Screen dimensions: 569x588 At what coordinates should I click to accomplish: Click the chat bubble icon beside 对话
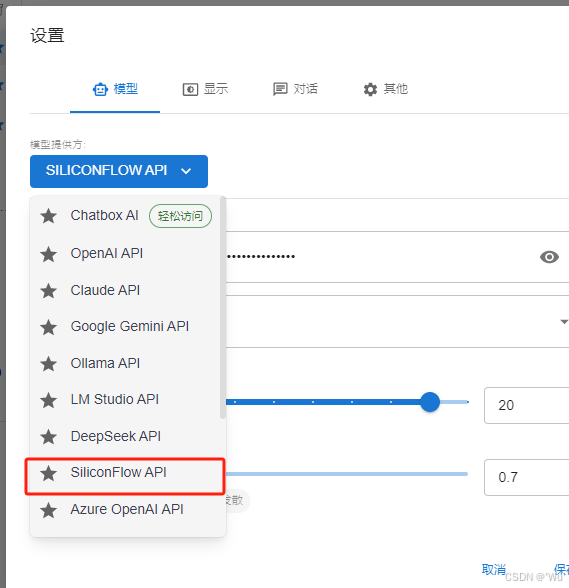[x=280, y=90]
